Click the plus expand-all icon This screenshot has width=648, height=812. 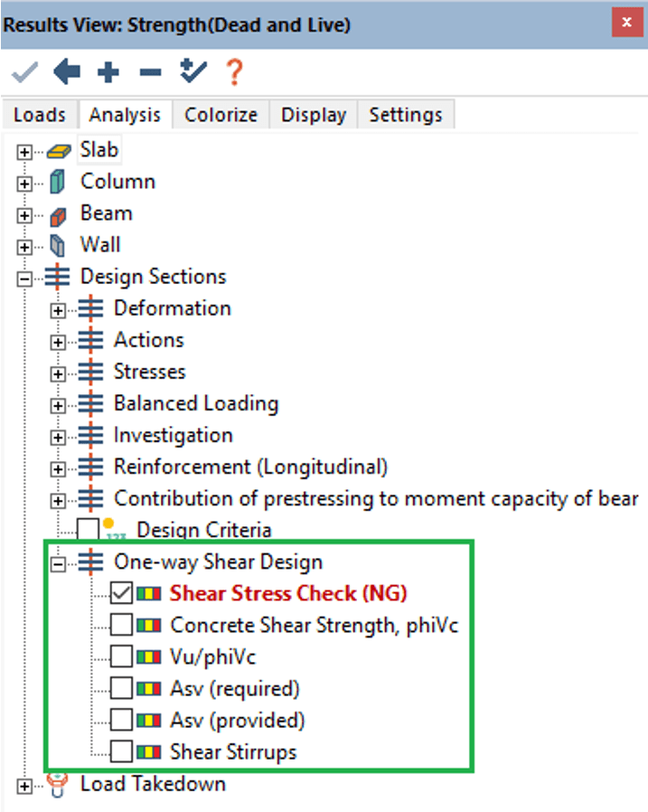click(108, 72)
